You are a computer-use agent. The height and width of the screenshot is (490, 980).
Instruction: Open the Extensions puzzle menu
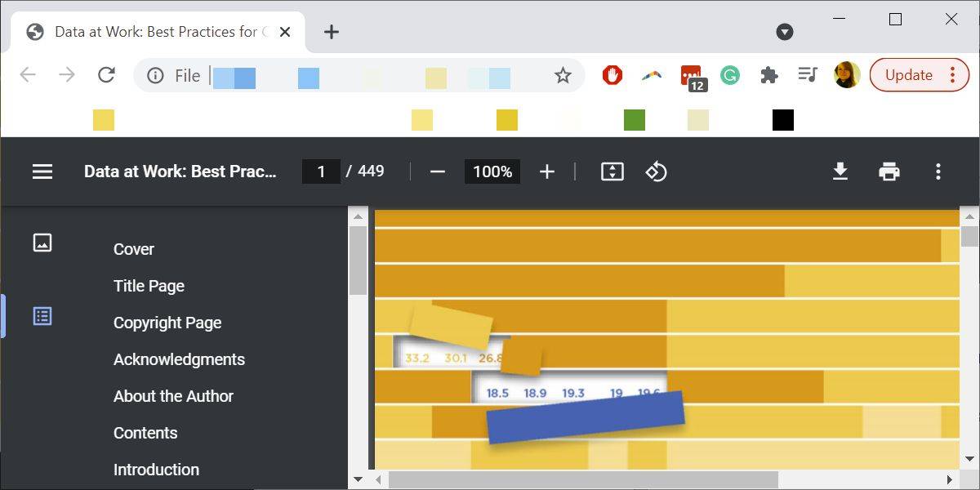[x=768, y=75]
